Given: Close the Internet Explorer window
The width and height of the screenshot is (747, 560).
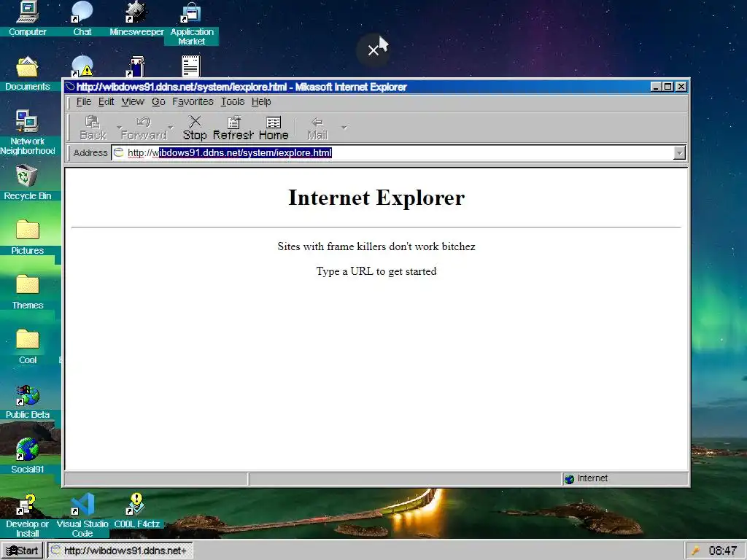Looking at the screenshot, I should [681, 87].
